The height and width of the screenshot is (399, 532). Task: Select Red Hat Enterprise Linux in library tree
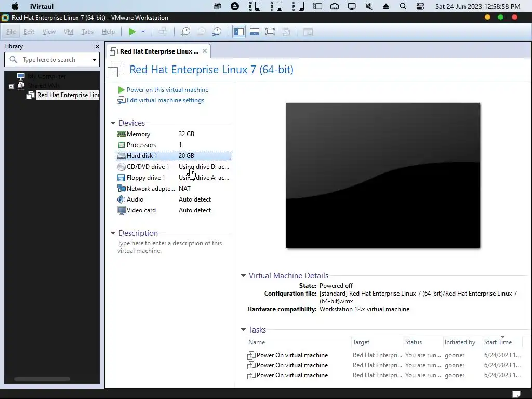click(x=68, y=95)
